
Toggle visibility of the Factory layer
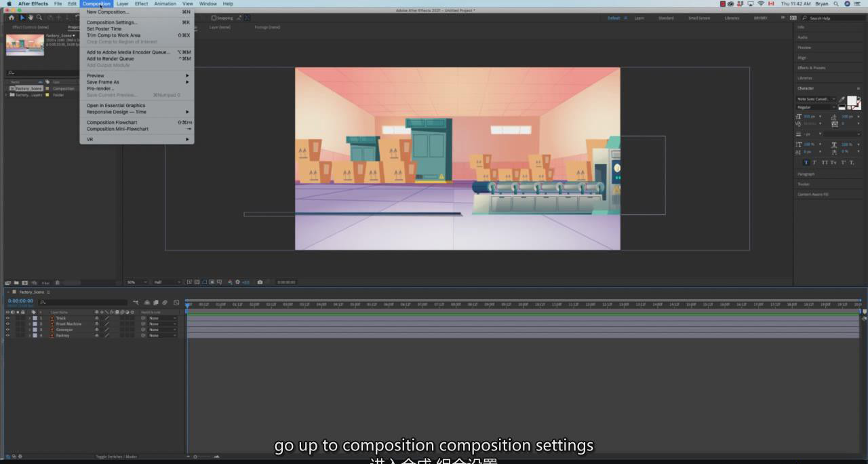(8, 335)
